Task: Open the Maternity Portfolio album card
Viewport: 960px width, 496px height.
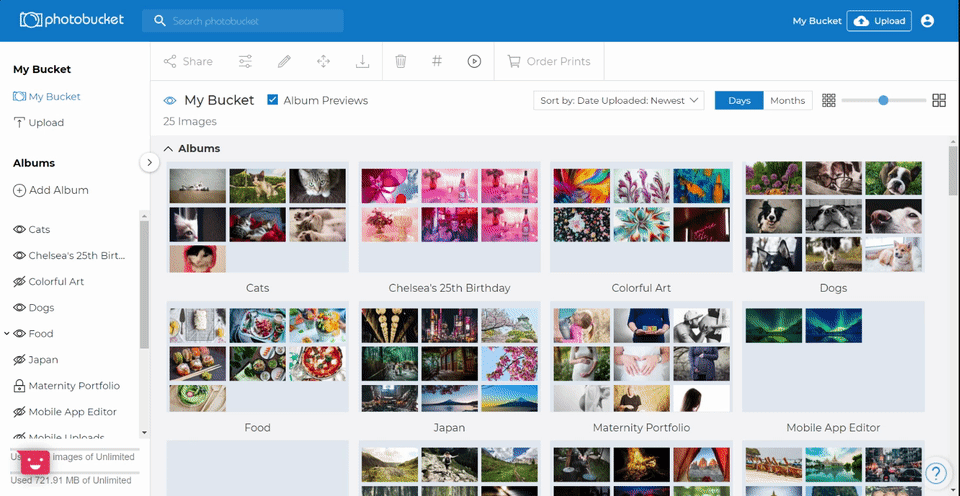Action: tap(641, 356)
